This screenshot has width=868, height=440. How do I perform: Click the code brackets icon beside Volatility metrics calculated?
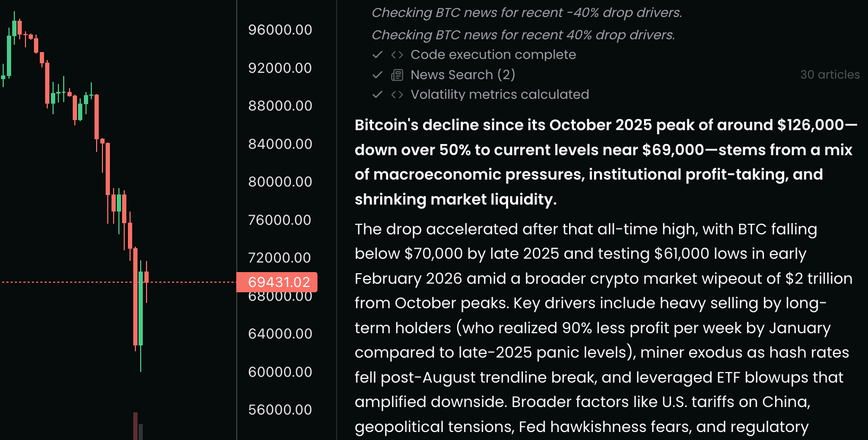[x=397, y=95]
